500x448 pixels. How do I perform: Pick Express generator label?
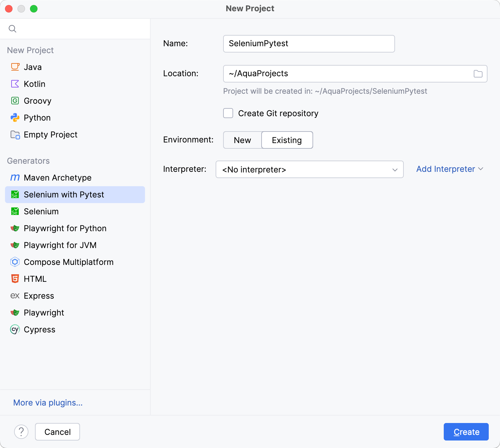(39, 296)
